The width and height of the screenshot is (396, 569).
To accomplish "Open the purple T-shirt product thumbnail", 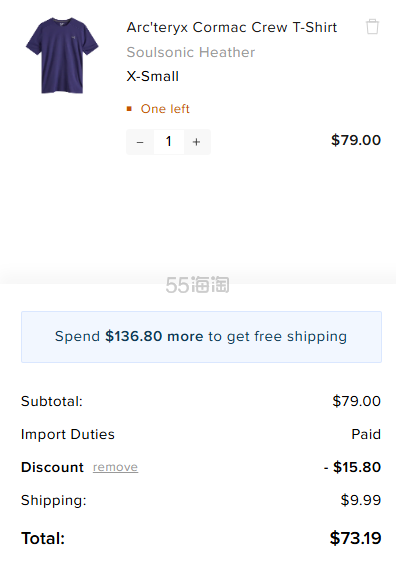I will 62,56.
